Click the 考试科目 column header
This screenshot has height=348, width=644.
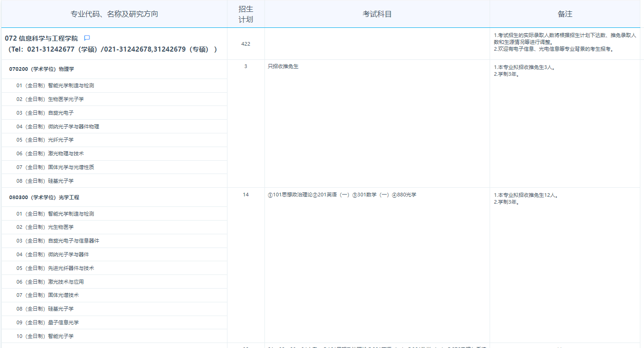pos(377,14)
